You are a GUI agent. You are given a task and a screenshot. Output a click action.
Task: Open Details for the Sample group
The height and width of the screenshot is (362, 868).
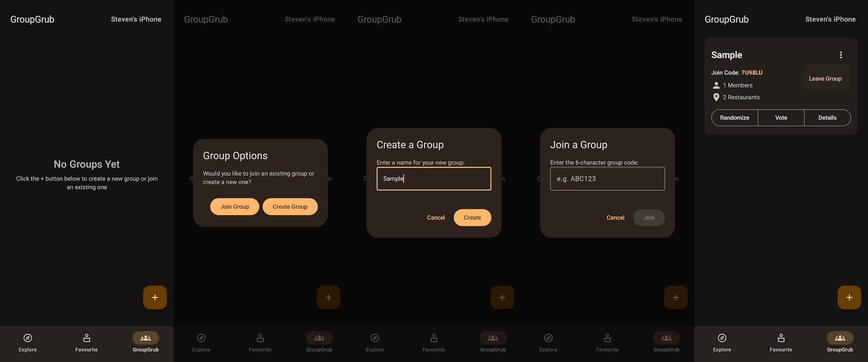pos(827,117)
